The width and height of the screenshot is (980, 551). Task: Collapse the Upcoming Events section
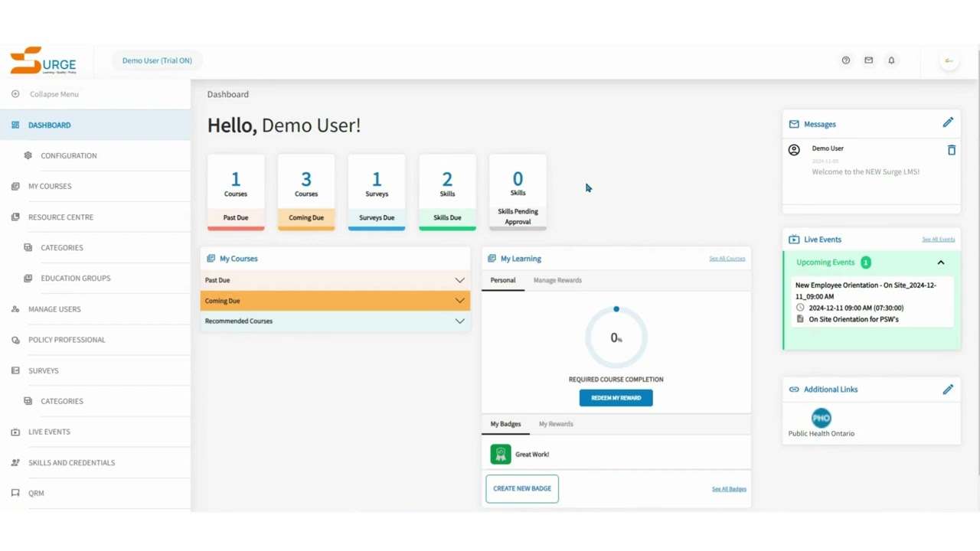pyautogui.click(x=941, y=262)
